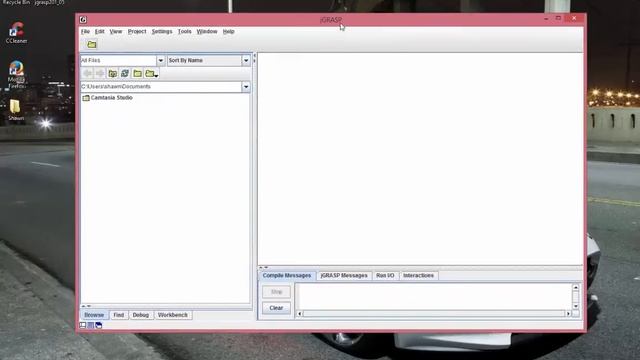Open the Shawn folder on desktop
The width and height of the screenshot is (640, 360).
16,110
